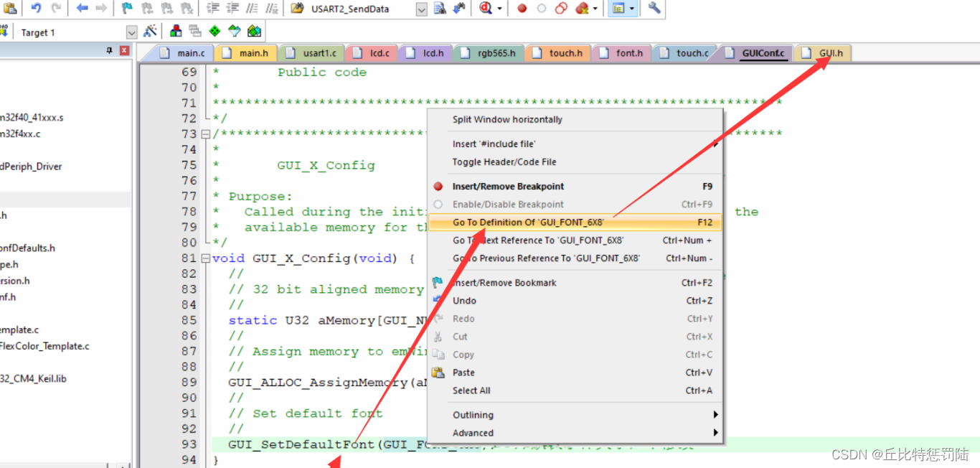Choose Toggle Header/Code File

tap(575, 162)
